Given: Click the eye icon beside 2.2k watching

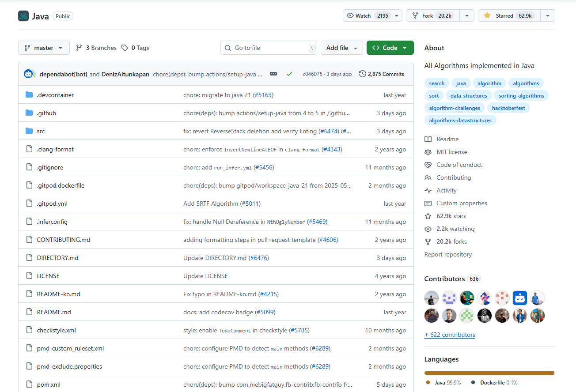Looking at the screenshot, I should (x=428, y=229).
